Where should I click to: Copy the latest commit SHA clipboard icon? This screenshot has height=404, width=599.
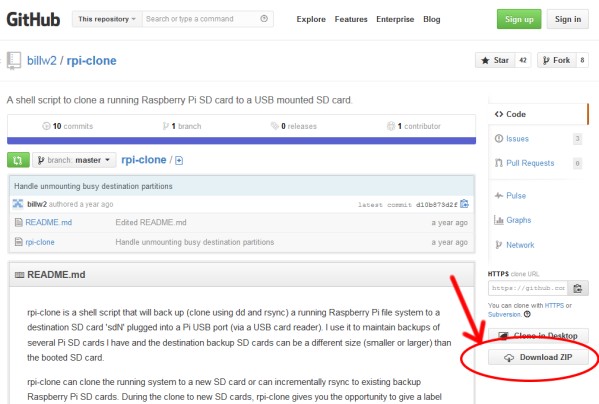pos(464,204)
